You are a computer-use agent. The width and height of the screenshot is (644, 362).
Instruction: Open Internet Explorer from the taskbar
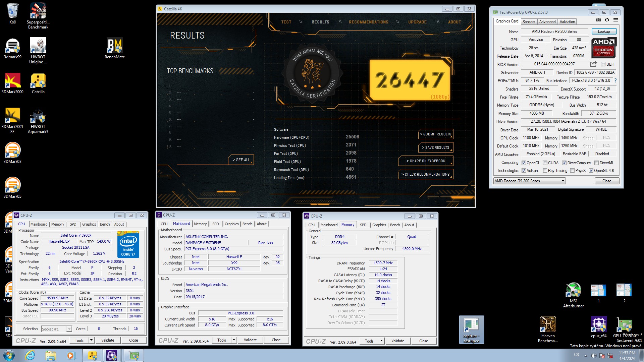pos(30,355)
